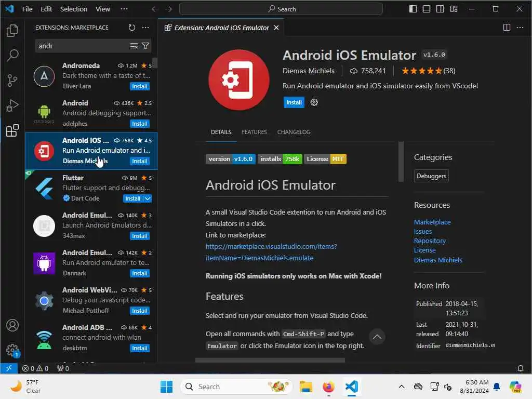Viewport: 532px width, 399px height.
Task: Go forward with the navigation arrow
Action: [168, 9]
